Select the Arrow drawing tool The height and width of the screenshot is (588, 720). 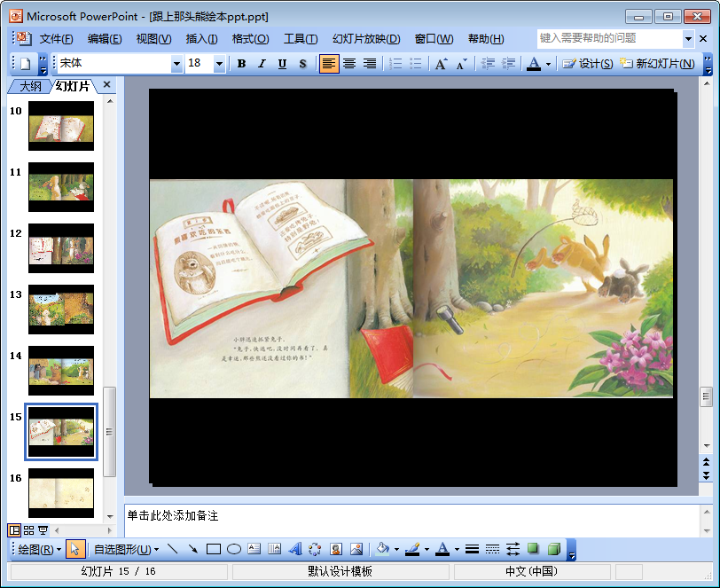[193, 549]
